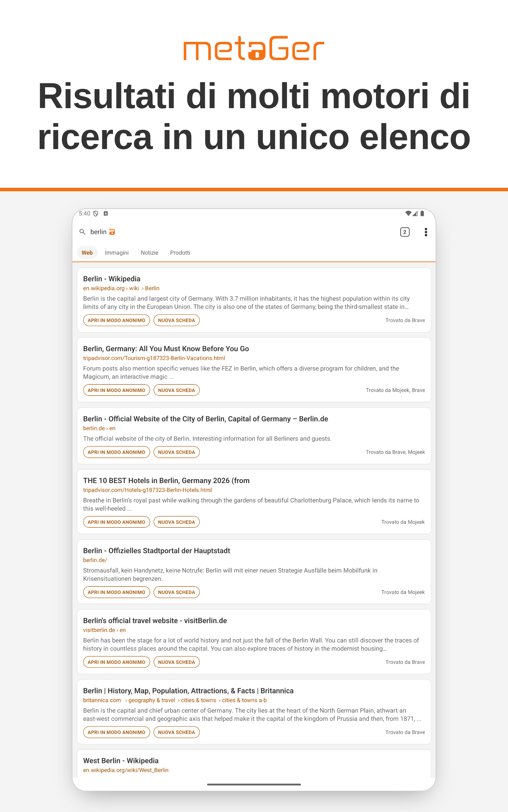Open the Offizielles Stadtportal der Hauptstadt result
This screenshot has height=812, width=508.
pos(157,551)
